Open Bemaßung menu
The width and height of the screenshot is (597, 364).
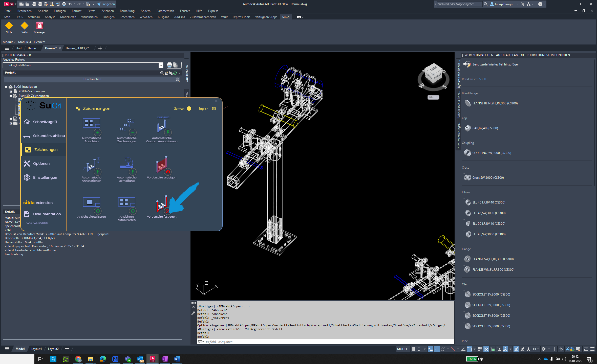[127, 11]
